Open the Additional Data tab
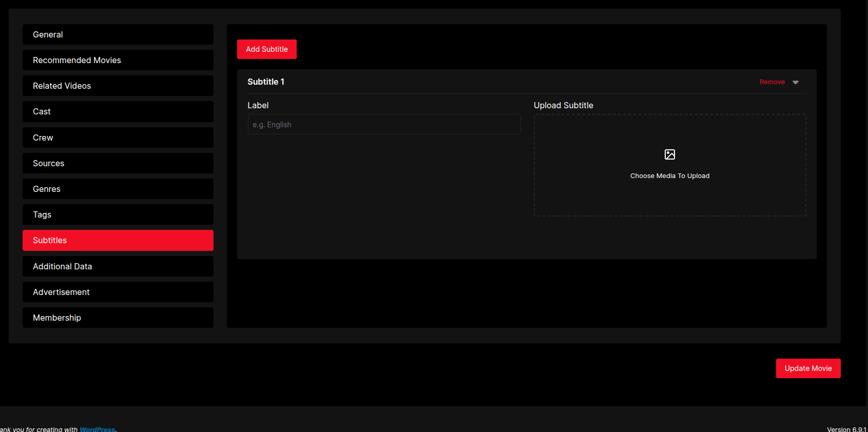This screenshot has width=868, height=432. tap(118, 266)
